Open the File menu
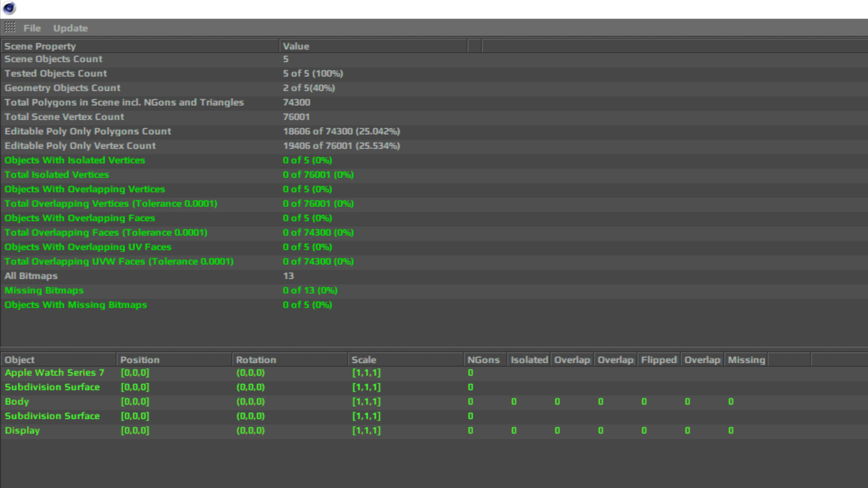Screen dimensions: 868x488 32,28
